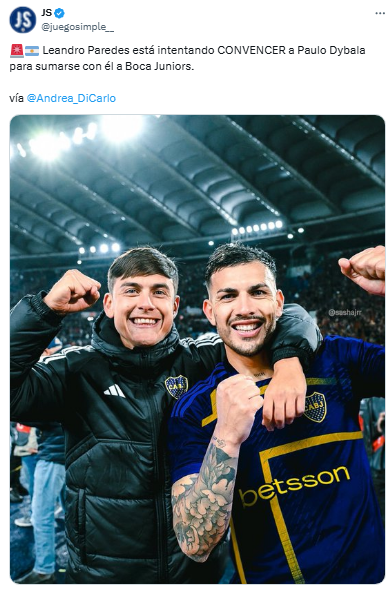Click the Boca crest on the black jacket
This screenshot has width=390, height=589.
176,387
